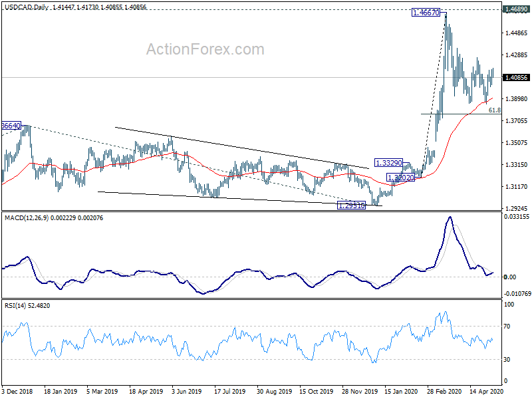532x399 pixels.
Task: Click the 17 Jul 2019 date label
Action: 229,391
